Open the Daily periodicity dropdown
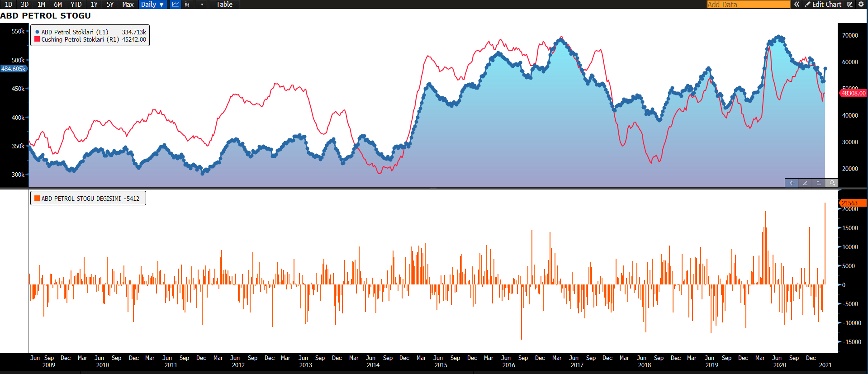 152,5
